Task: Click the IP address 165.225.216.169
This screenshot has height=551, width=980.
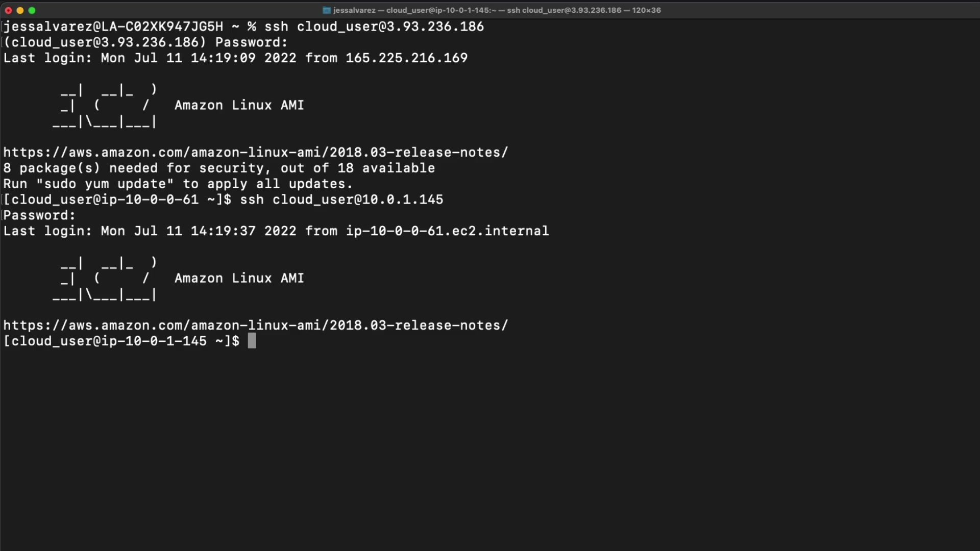Action: coord(406,58)
